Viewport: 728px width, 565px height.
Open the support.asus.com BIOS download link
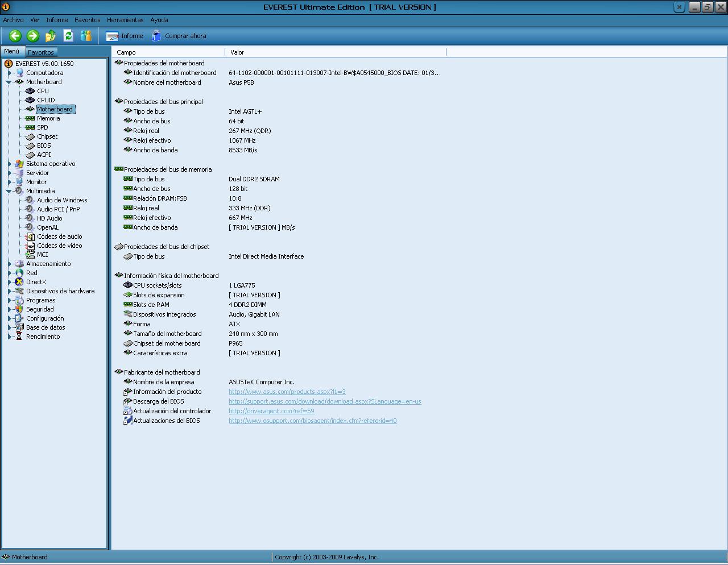[325, 401]
